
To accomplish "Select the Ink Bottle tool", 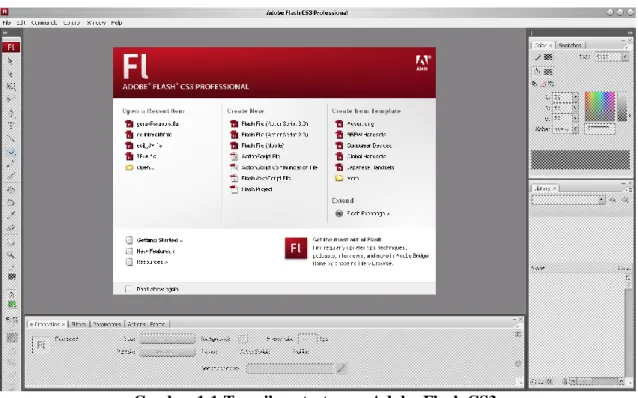I will point(11,190).
